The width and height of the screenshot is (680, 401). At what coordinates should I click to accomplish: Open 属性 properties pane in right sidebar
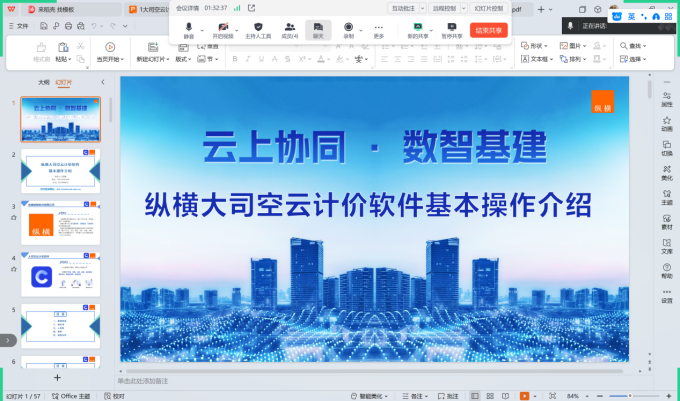click(x=666, y=97)
